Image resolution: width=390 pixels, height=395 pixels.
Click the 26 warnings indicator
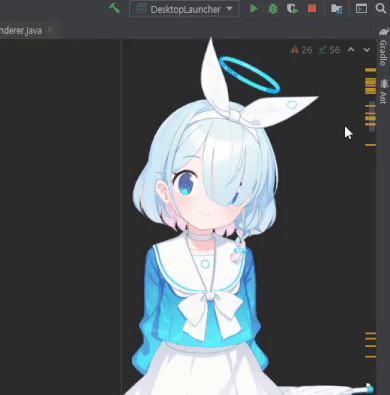(x=301, y=50)
